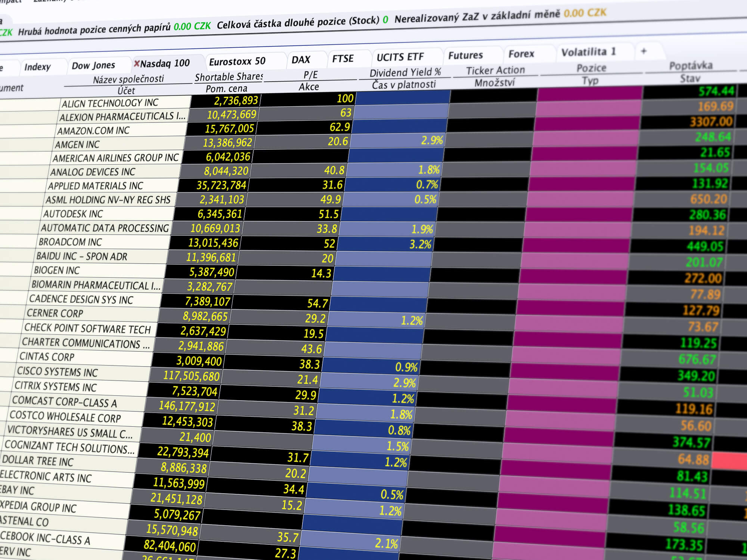The image size is (747, 560).
Task: Add a new tab with the plus button
Action: point(644,51)
